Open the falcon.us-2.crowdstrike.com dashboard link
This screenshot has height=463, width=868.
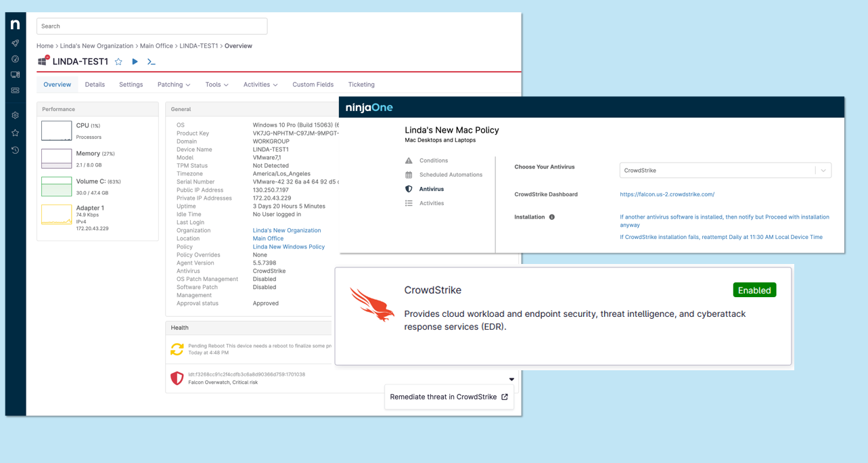666,194
